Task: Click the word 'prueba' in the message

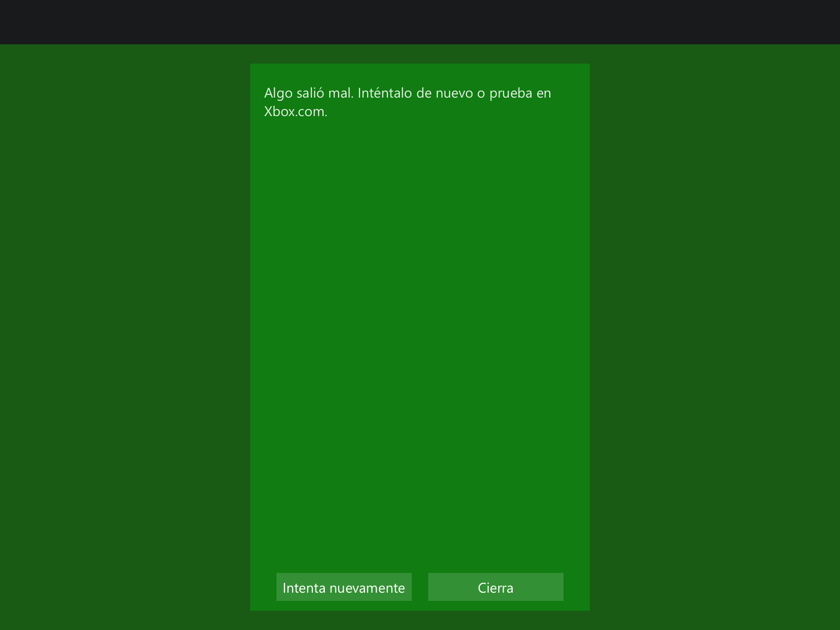Action: coord(510,93)
